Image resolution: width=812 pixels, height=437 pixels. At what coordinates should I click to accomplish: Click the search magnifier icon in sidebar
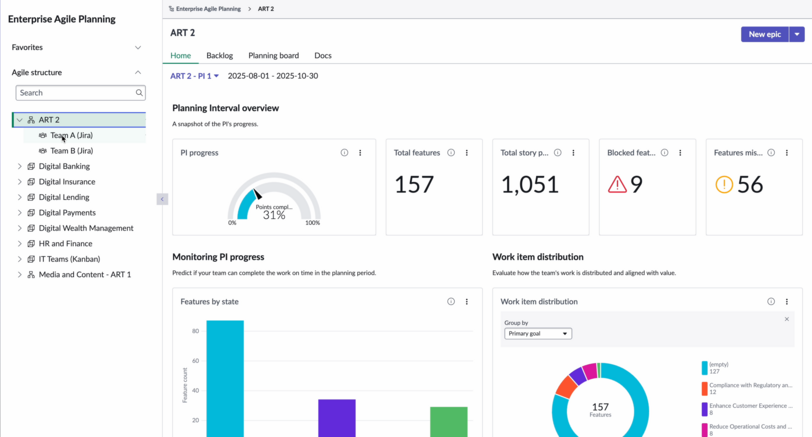click(139, 93)
